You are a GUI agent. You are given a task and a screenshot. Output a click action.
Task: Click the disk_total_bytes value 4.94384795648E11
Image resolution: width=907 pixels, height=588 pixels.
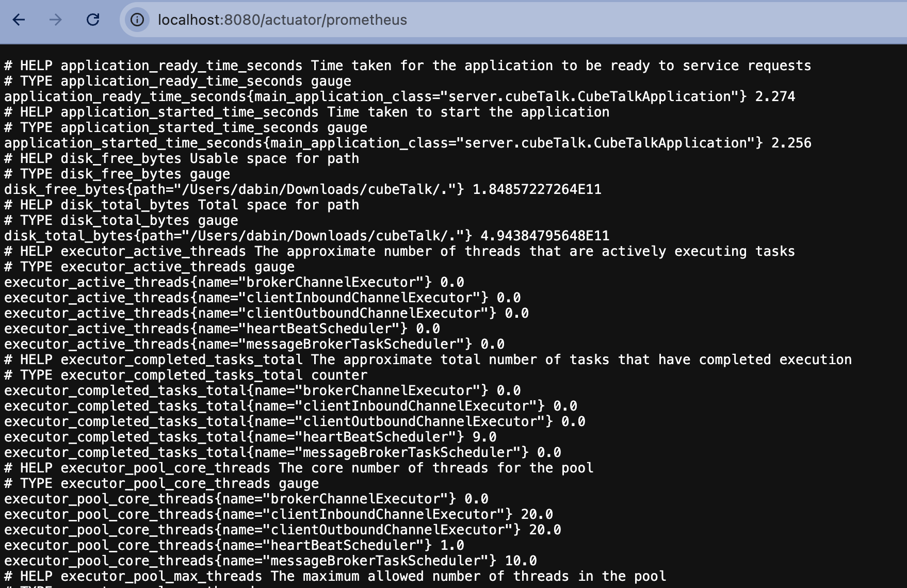(545, 236)
